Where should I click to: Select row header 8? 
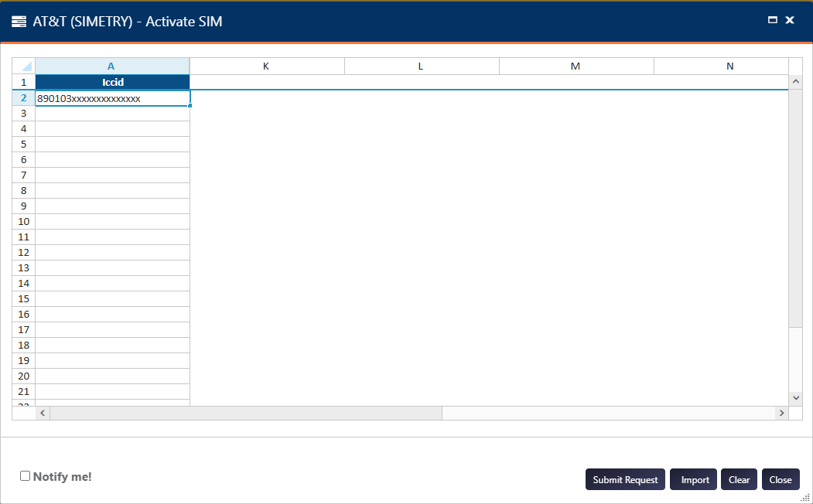tap(24, 191)
